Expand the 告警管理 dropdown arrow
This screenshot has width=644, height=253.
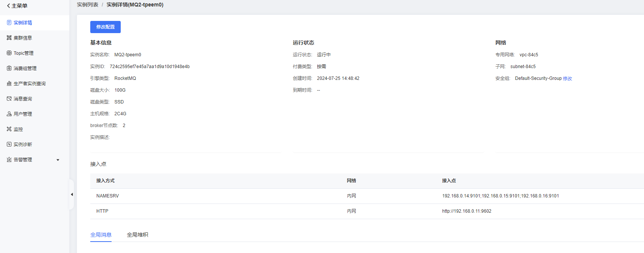[58, 160]
